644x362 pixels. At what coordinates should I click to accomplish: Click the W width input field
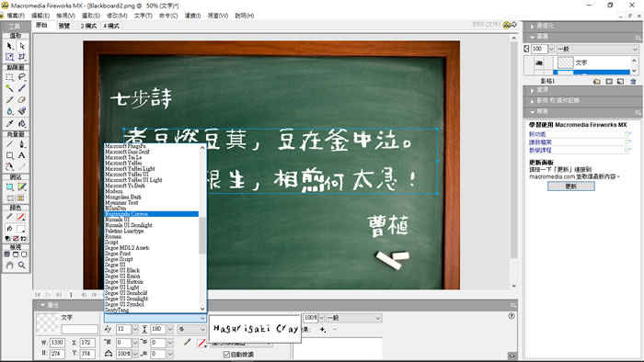57,343
